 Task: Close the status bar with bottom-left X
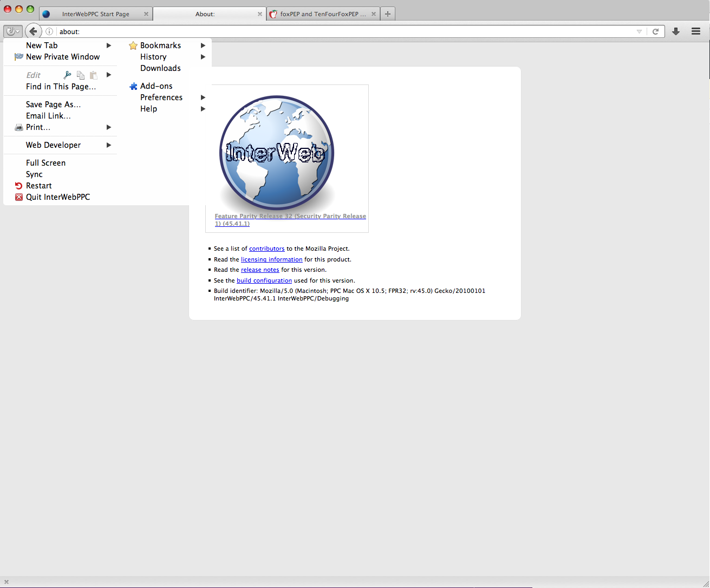coord(6,582)
